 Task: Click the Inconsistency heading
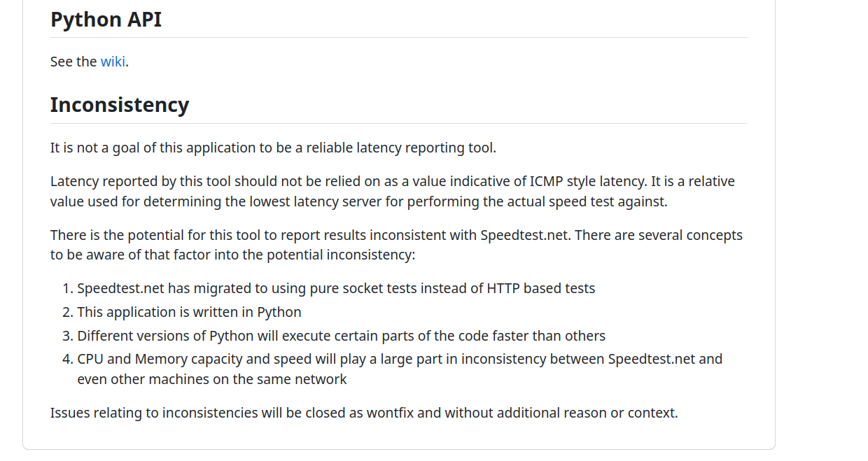(x=120, y=105)
